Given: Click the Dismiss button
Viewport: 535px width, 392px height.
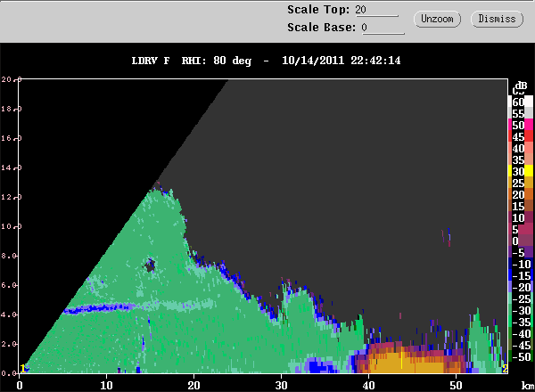Looking at the screenshot, I should [x=497, y=19].
